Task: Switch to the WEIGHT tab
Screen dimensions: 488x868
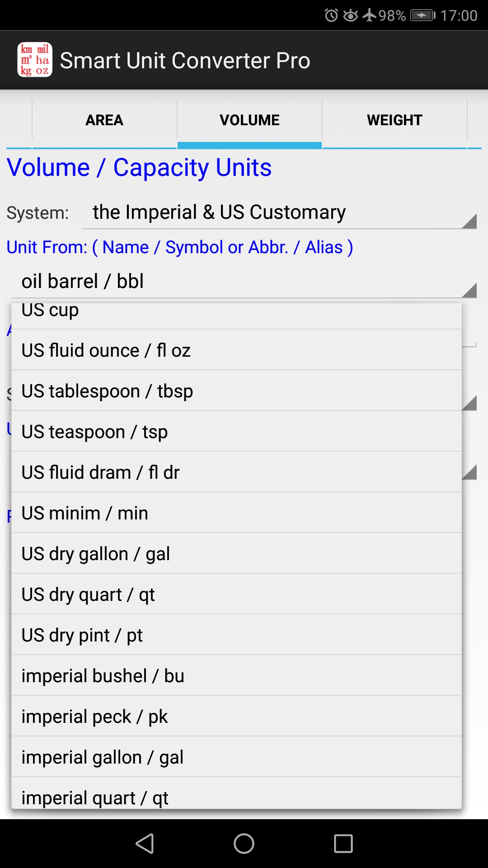Action: tap(394, 120)
